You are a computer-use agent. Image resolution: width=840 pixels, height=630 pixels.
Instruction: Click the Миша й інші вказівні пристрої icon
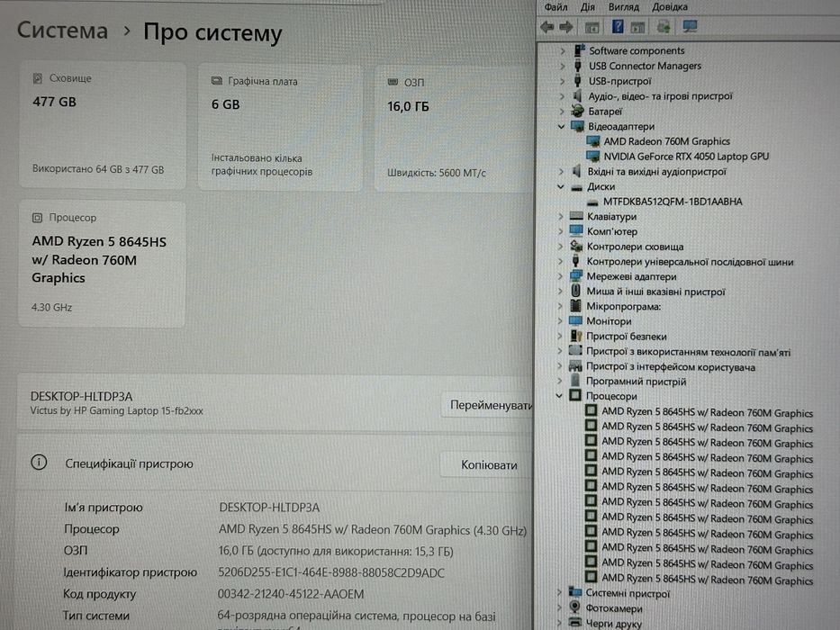(x=576, y=291)
